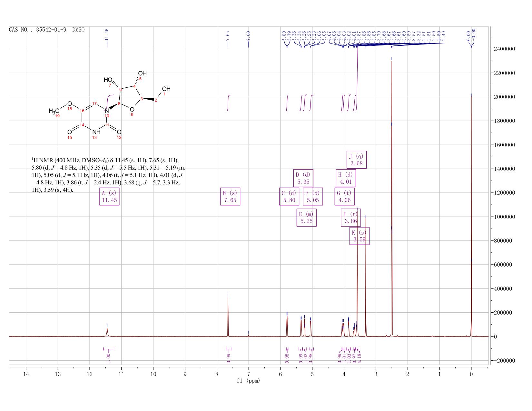The image size is (532, 411).
Task: Click the CAS NO. 35542-01-9 title text
Action: 47,30
